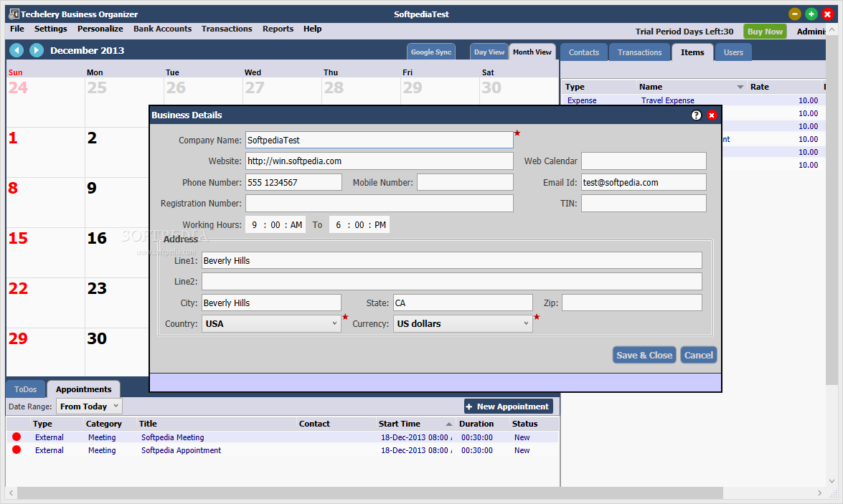Click working hours start time field

pyautogui.click(x=275, y=224)
